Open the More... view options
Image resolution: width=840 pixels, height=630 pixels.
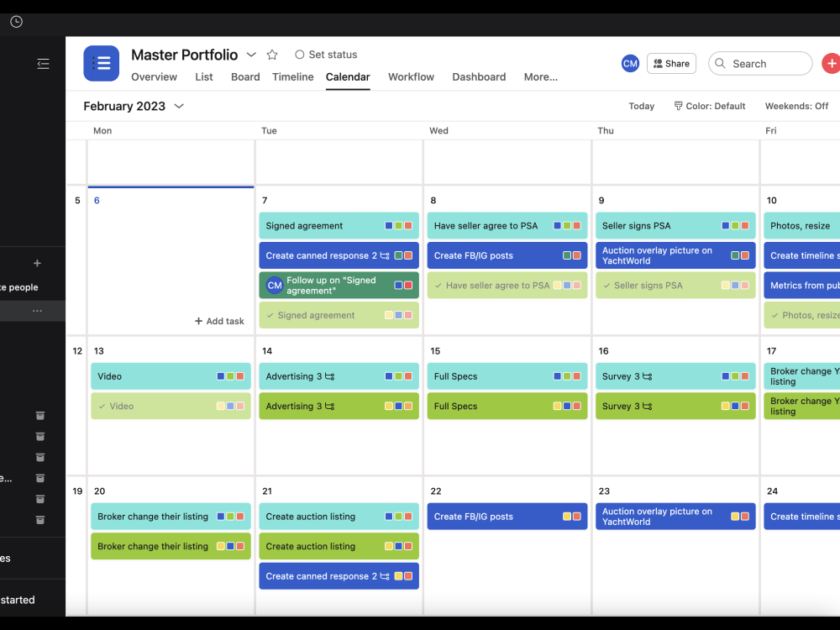[540, 76]
